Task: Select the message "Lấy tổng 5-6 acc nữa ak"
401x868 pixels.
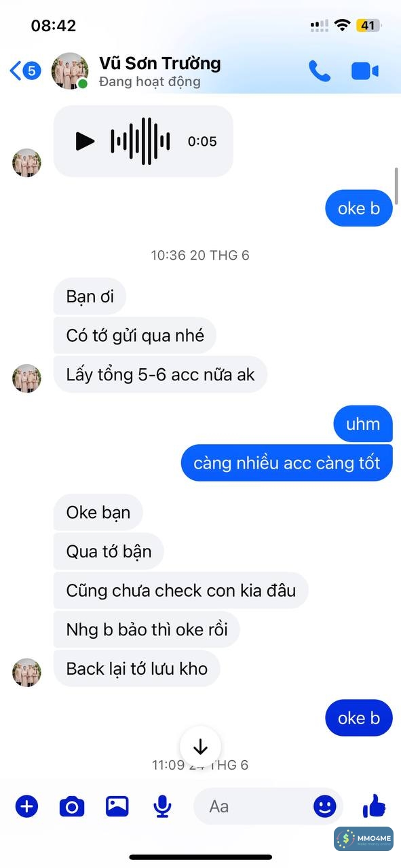Action: coord(160,374)
